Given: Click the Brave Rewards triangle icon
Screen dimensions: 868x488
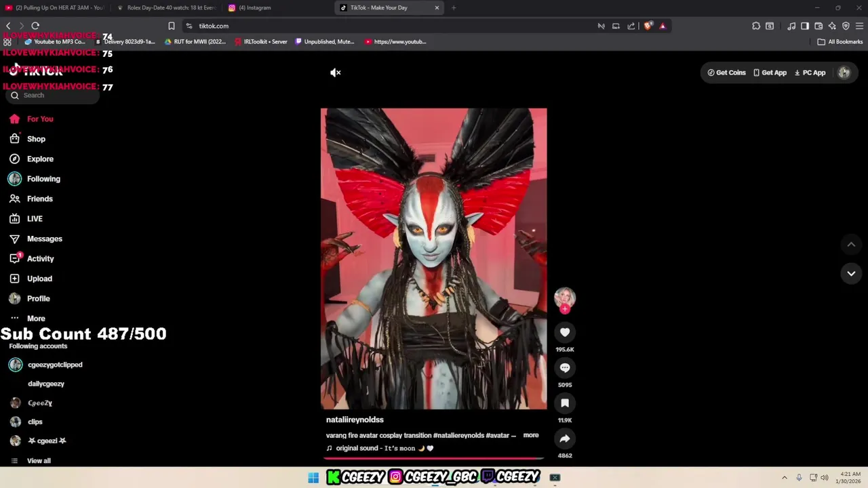Looking at the screenshot, I should click(x=663, y=26).
